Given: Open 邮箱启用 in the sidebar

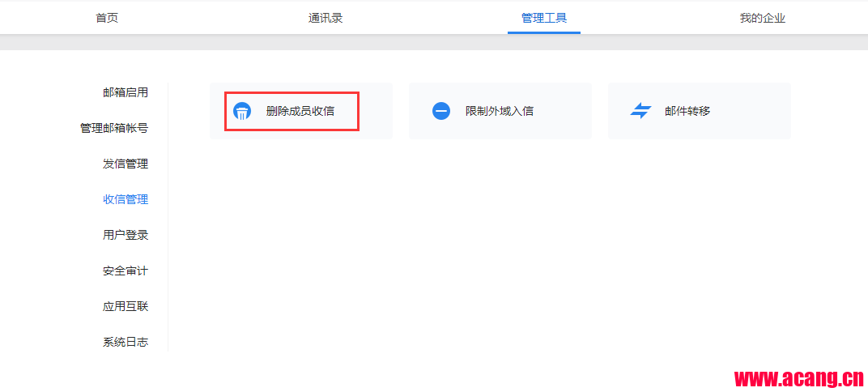Looking at the screenshot, I should pyautogui.click(x=126, y=92).
